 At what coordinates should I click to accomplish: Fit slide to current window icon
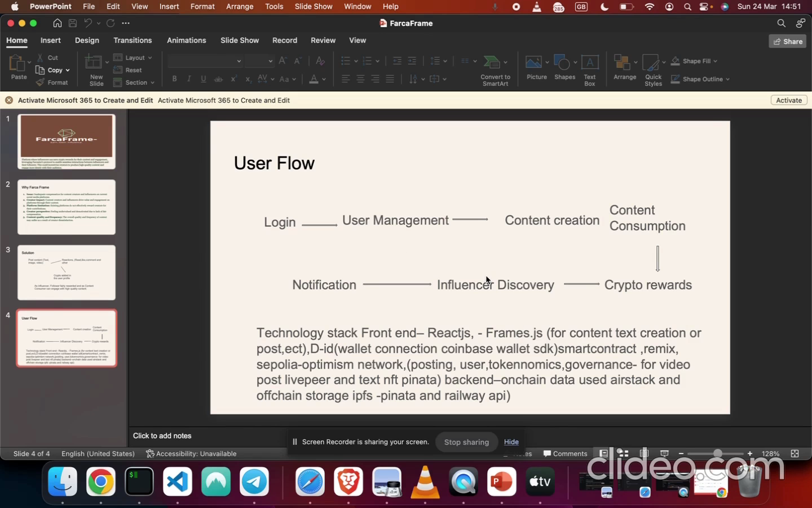click(795, 453)
